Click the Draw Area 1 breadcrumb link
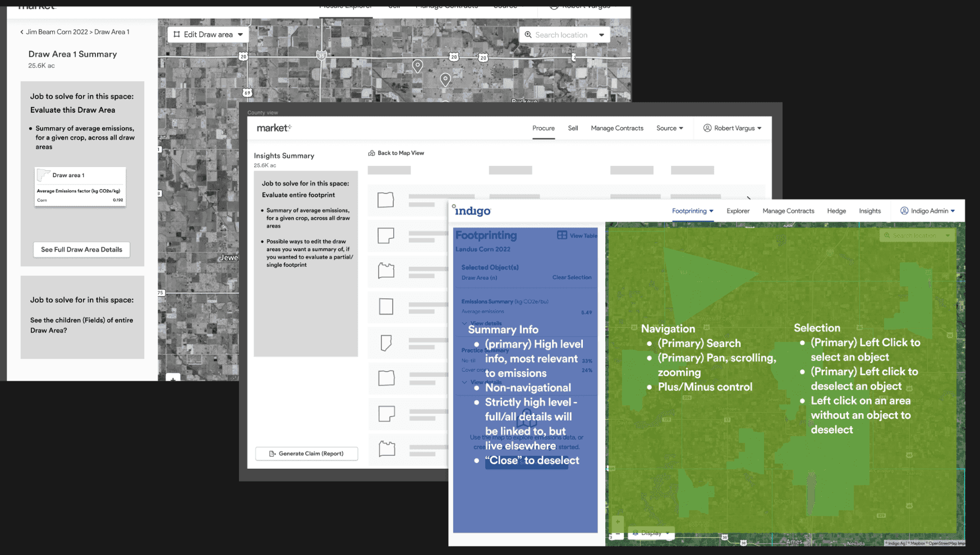Screen dimensions: 980x555 point(112,32)
